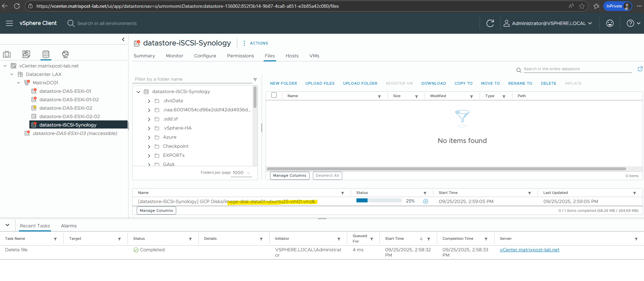Focus the Filter by a folder name field
This screenshot has height=281, width=644.
coord(193,79)
